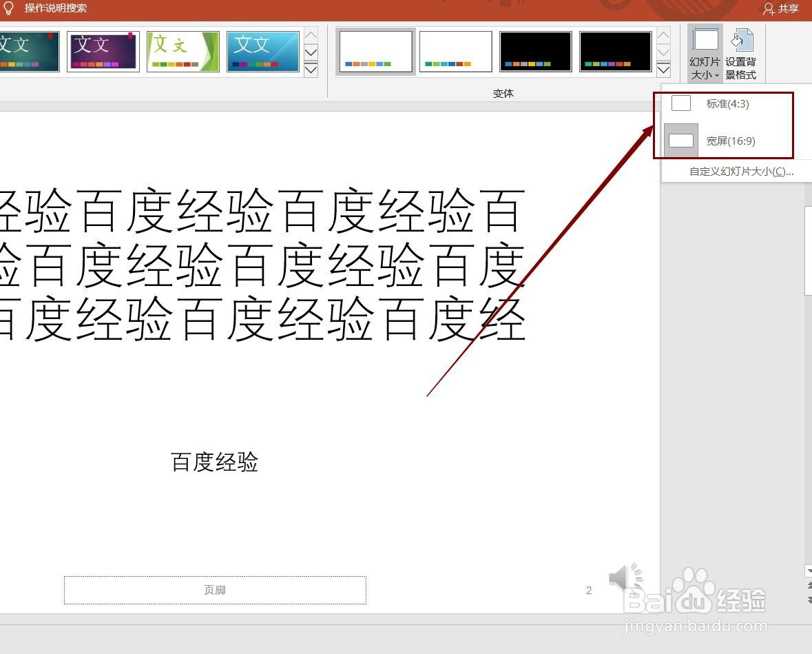Select the black variant with colored swatches
This screenshot has width=812, height=654.
(535, 50)
